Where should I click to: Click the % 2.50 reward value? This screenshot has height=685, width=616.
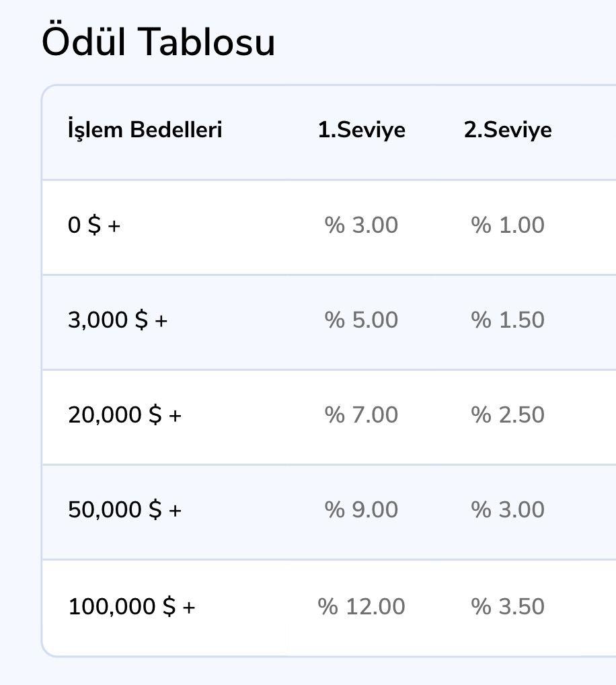coord(507,414)
